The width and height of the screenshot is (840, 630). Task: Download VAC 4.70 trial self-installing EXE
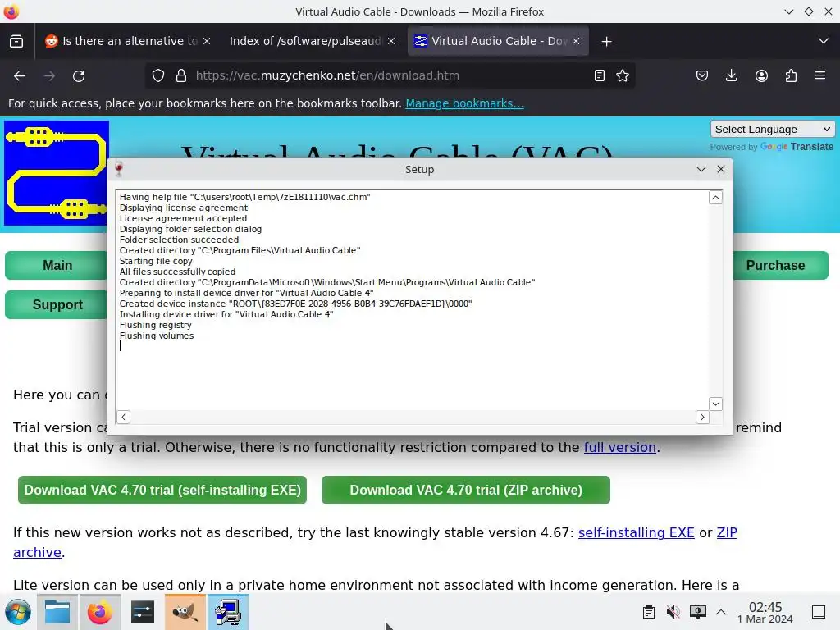(x=162, y=491)
